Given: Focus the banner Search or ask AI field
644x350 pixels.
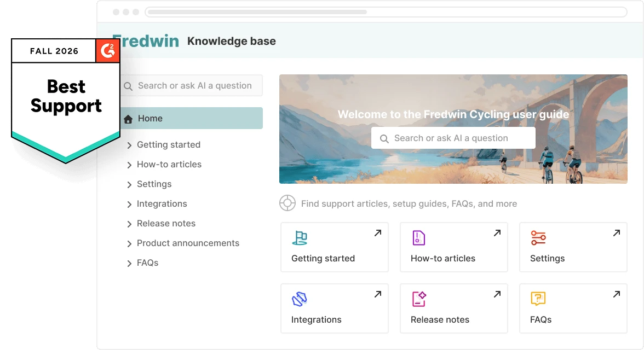Looking at the screenshot, I should [x=453, y=138].
